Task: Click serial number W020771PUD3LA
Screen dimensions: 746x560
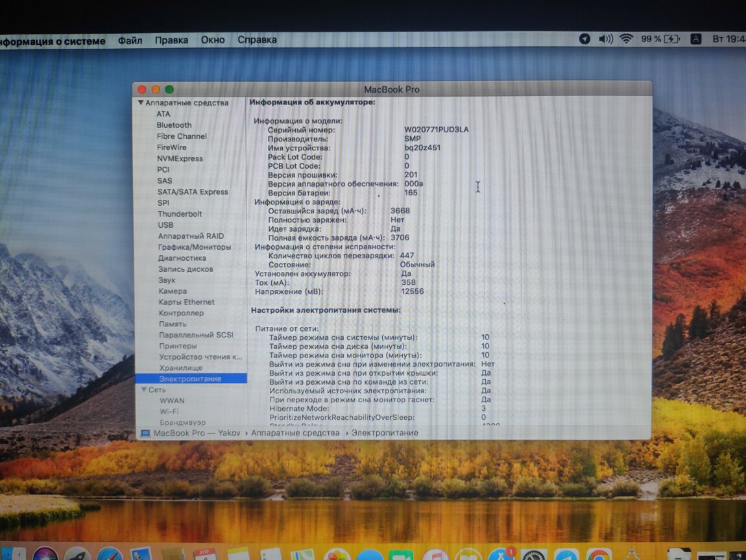Action: coord(437,129)
